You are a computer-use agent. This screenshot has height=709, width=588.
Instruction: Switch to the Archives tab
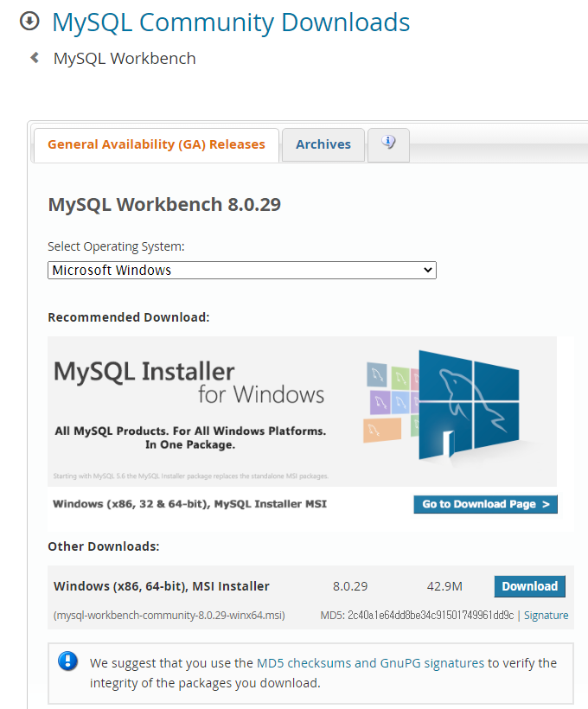pos(323,144)
